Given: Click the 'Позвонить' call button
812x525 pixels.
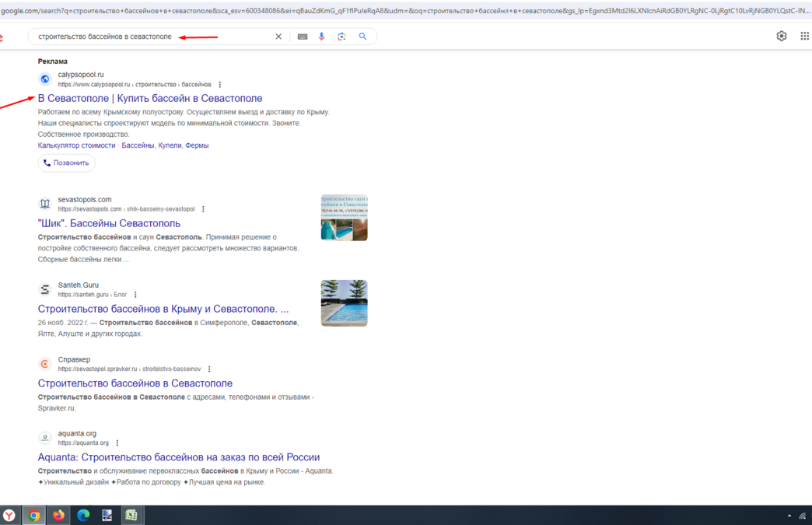Looking at the screenshot, I should [66, 163].
